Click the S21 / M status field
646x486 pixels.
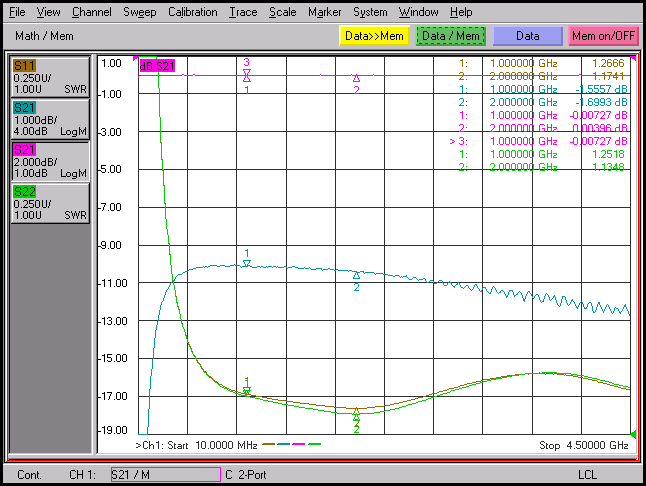click(x=166, y=474)
